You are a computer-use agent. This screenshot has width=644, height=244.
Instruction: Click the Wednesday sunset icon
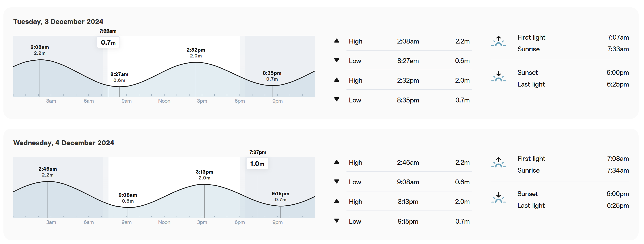point(498,198)
